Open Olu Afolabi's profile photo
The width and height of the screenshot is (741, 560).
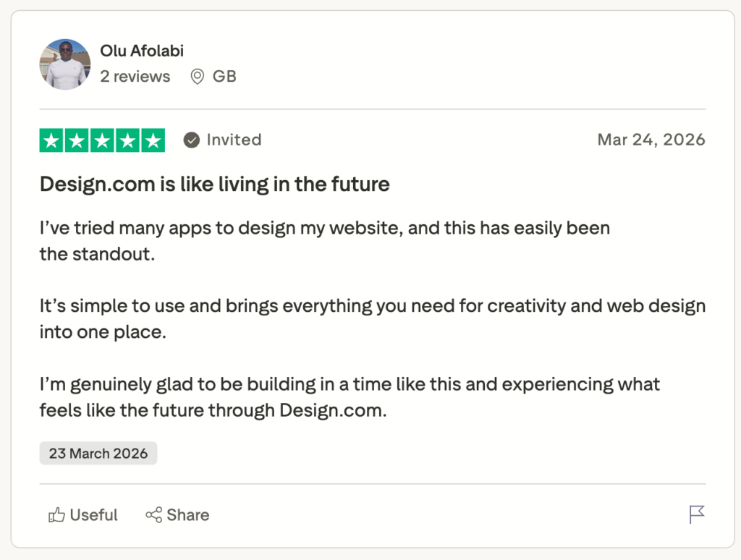[x=65, y=64]
